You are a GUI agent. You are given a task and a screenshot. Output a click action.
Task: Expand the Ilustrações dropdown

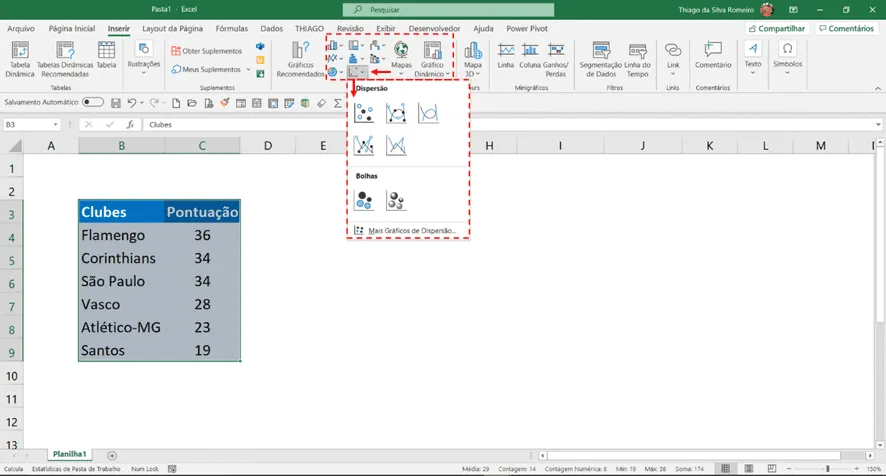[x=144, y=59]
